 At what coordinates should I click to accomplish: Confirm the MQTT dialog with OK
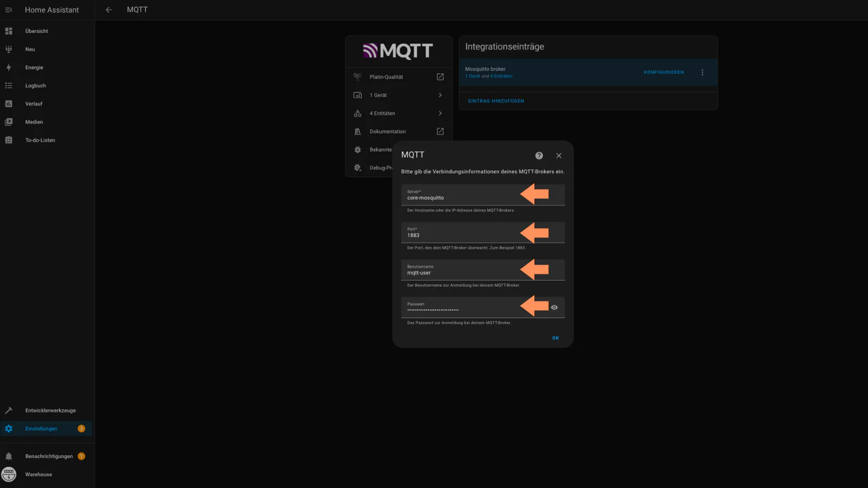click(x=555, y=338)
